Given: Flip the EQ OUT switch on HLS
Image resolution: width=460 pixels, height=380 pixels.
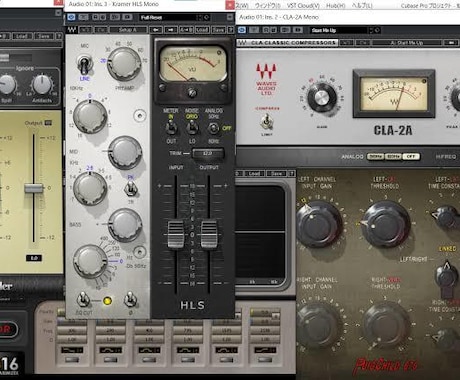Looking at the screenshot, I should click(x=83, y=300).
